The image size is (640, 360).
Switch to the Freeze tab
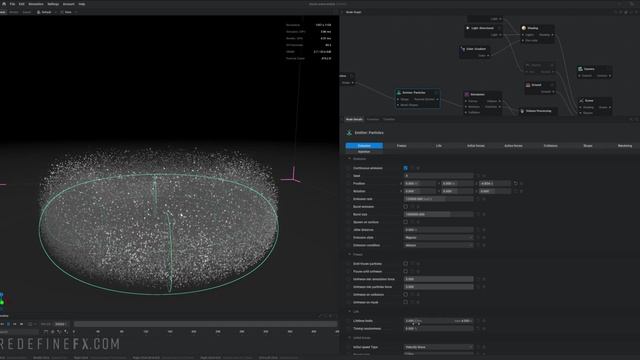pyautogui.click(x=402, y=146)
